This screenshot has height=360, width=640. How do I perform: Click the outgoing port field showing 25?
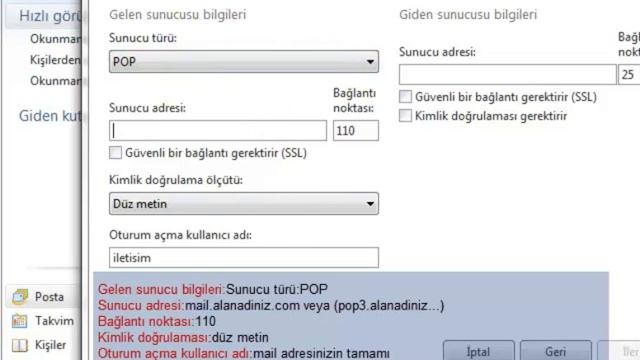click(629, 74)
